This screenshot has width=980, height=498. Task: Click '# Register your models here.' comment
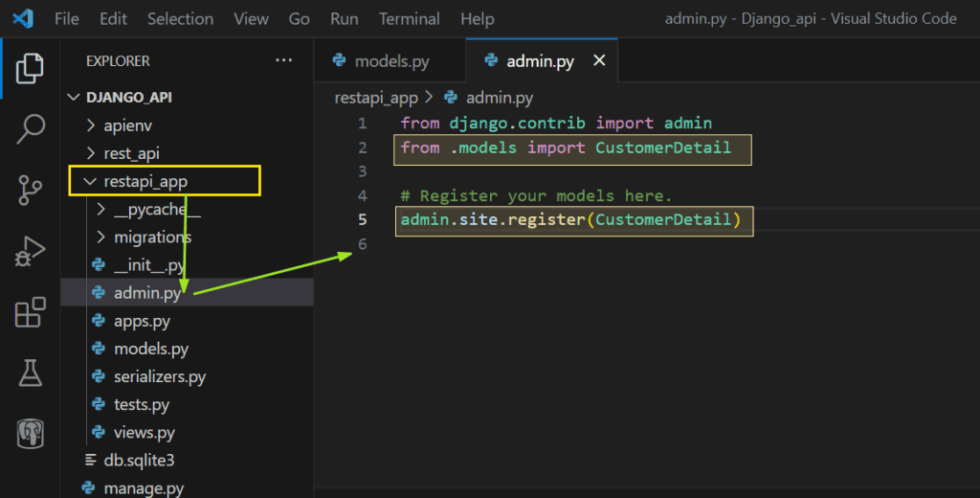pyautogui.click(x=536, y=195)
